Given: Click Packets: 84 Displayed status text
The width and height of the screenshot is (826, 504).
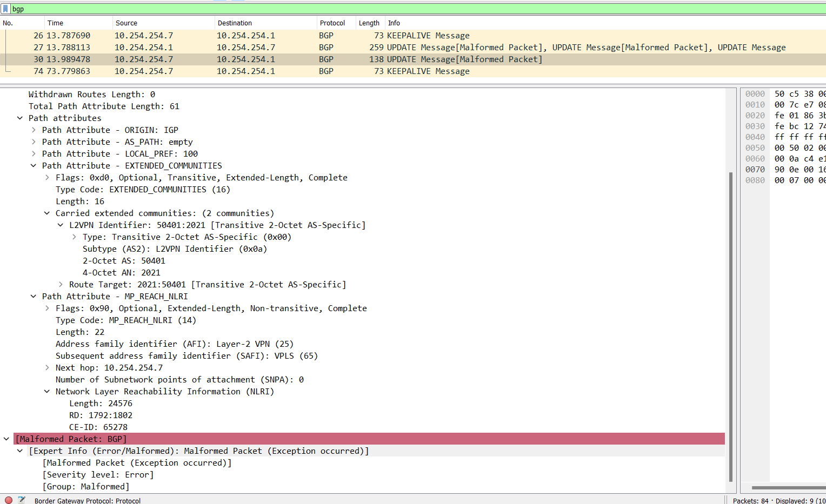Looking at the screenshot, I should pyautogui.click(x=779, y=500).
